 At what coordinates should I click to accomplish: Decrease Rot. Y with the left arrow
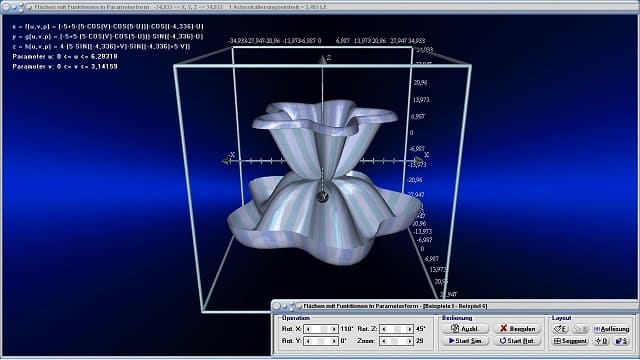point(308,341)
